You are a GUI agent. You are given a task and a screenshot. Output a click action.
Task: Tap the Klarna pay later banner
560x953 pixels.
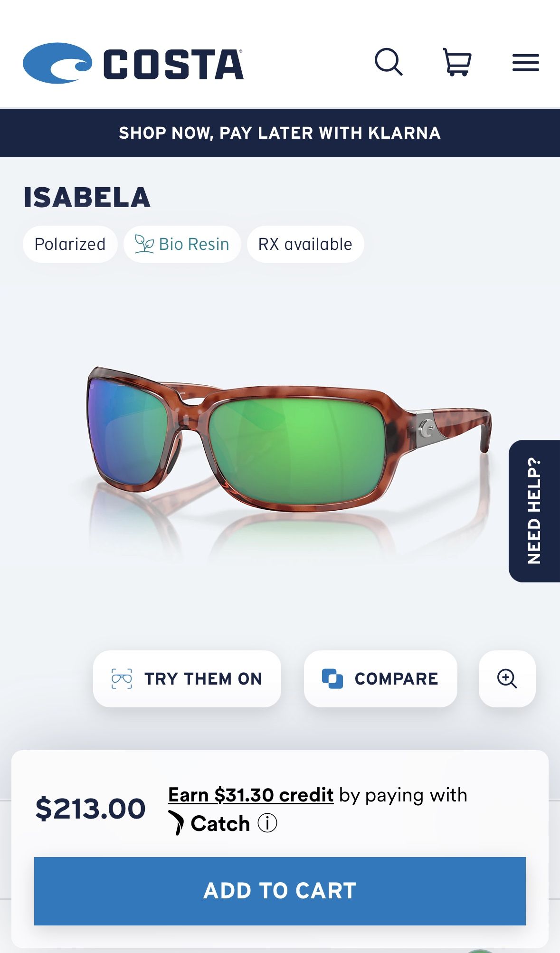pos(280,133)
